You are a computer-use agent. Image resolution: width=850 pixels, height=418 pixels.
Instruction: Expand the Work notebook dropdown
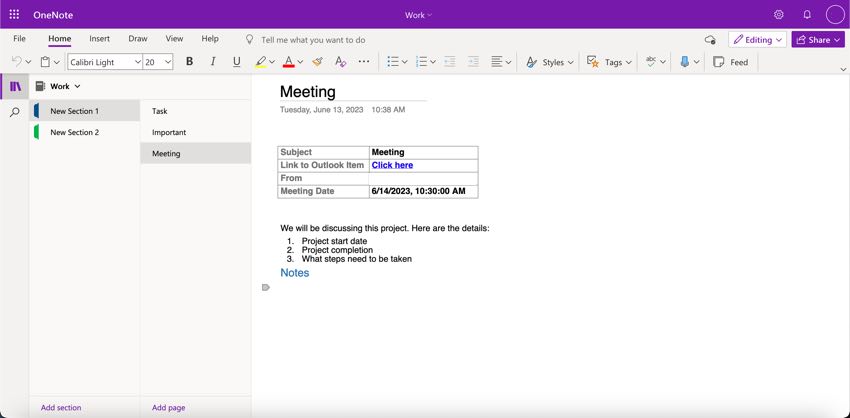77,86
